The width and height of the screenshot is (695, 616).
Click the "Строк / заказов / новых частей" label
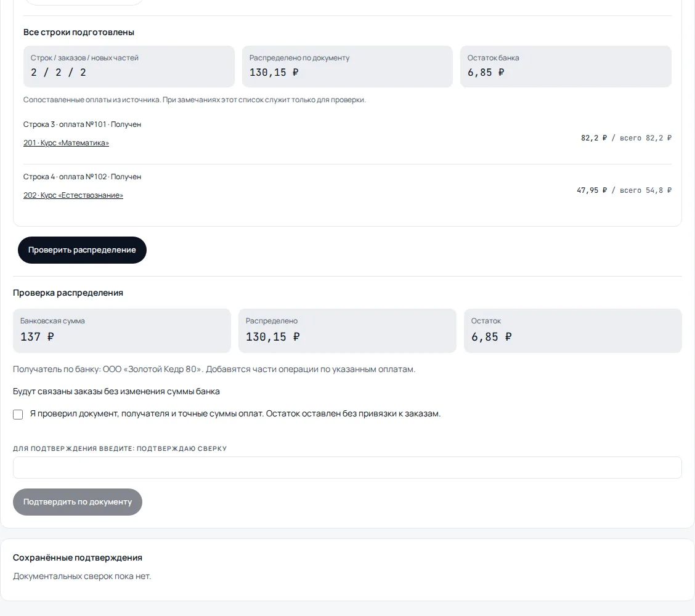click(84, 58)
